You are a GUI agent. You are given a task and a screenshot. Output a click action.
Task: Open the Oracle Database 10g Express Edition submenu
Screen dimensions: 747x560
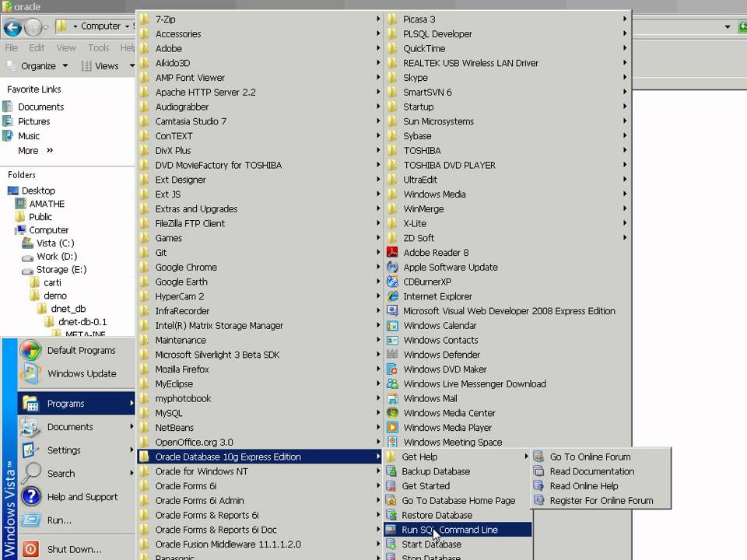coord(259,457)
